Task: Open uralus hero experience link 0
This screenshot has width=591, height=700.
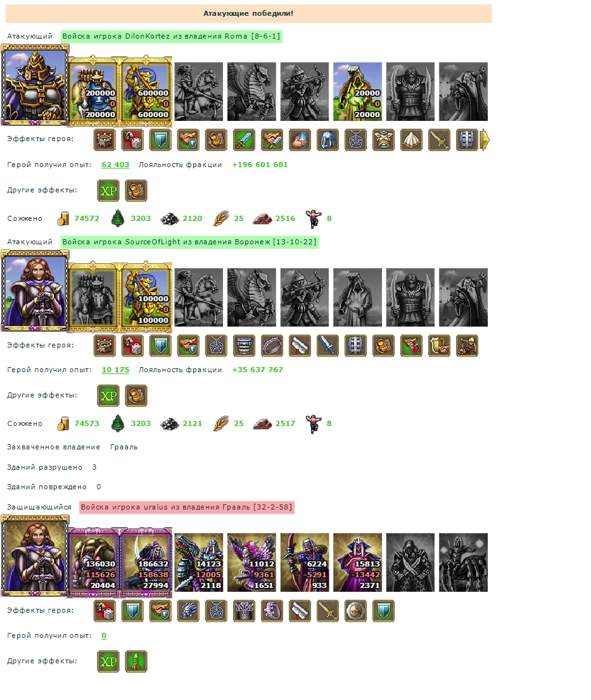Action: coord(104,635)
